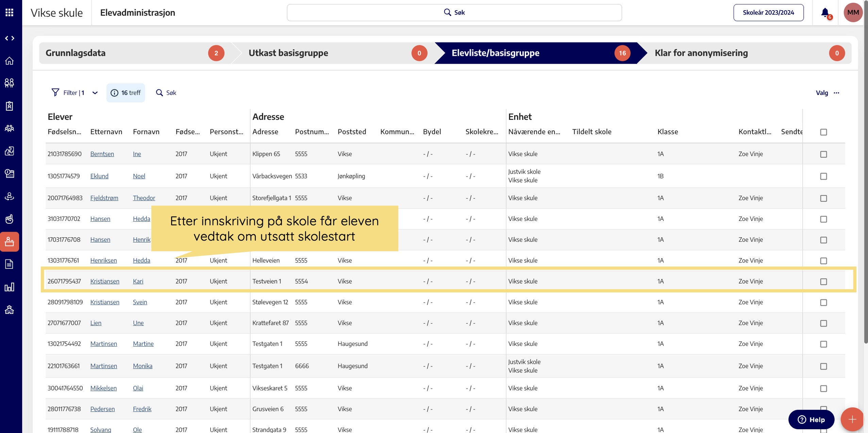Open the puzzle piece sidebar icon
This screenshot has width=868, height=433.
coord(10,151)
